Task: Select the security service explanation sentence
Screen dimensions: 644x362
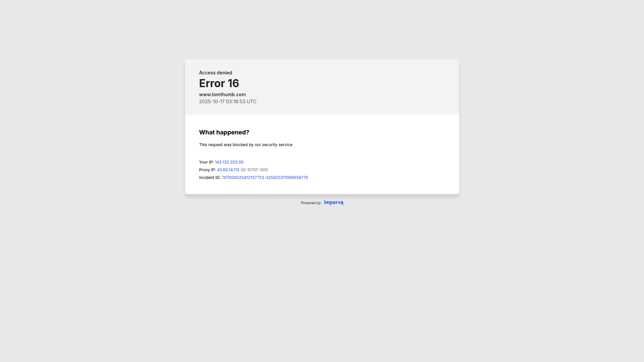Action: point(246,144)
